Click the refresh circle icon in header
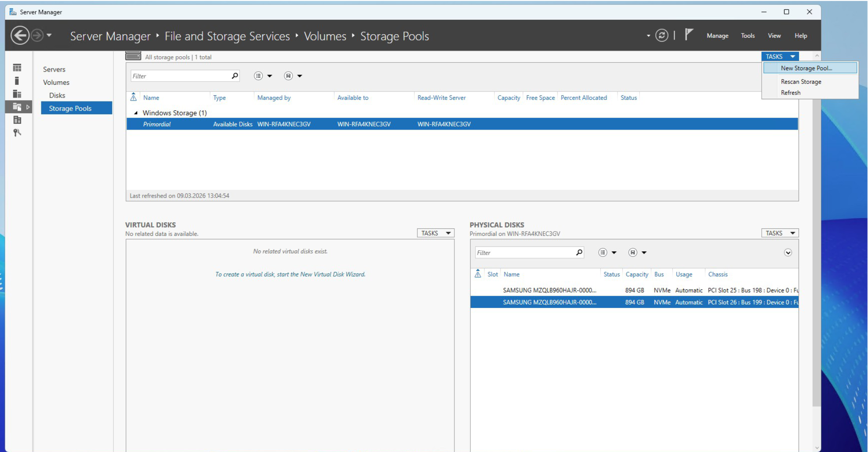 tap(661, 36)
